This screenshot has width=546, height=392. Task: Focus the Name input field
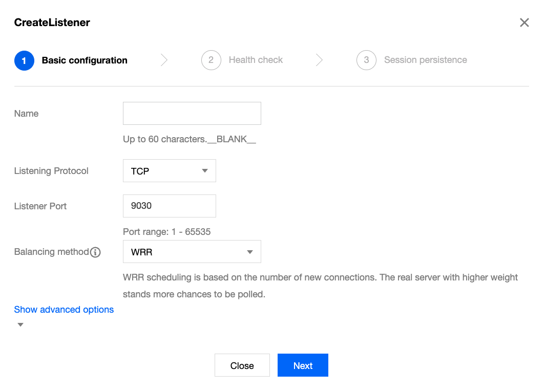tap(192, 114)
